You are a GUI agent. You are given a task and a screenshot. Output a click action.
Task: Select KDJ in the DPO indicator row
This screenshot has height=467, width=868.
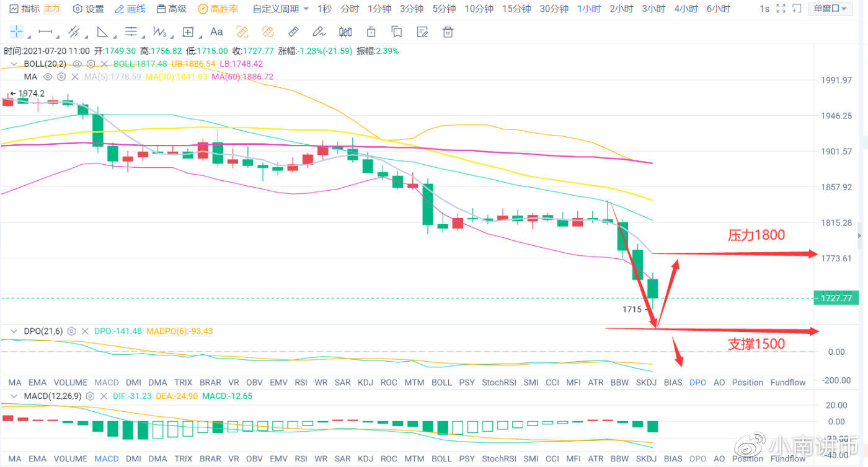(365, 382)
